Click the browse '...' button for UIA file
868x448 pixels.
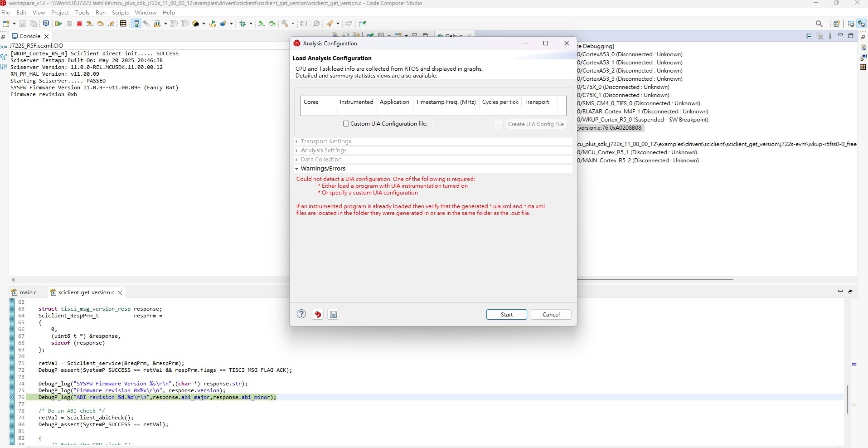point(498,124)
